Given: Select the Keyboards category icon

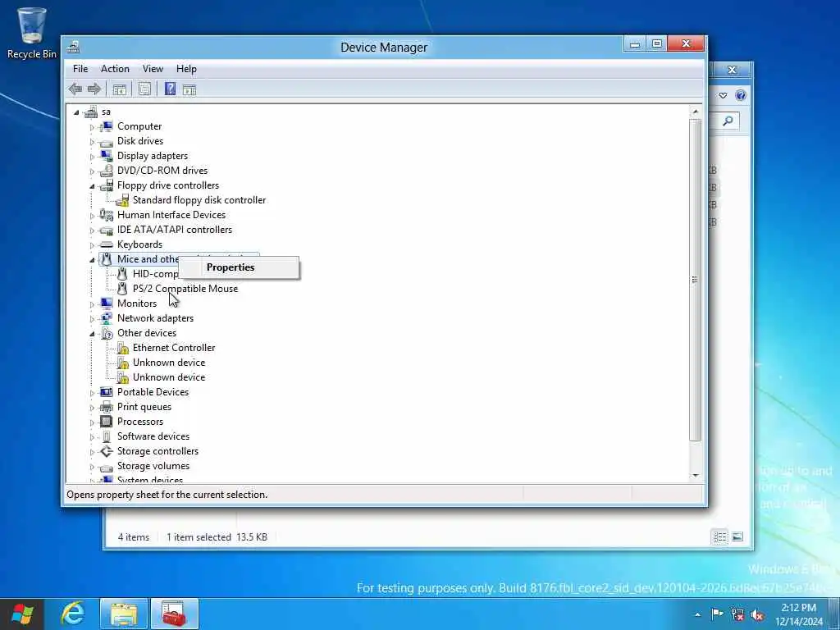Looking at the screenshot, I should [x=106, y=244].
